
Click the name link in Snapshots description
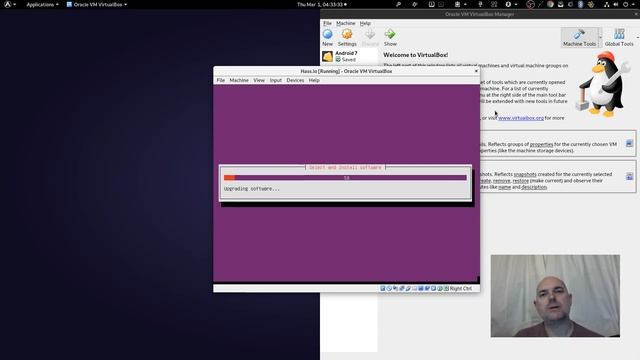(x=504, y=187)
